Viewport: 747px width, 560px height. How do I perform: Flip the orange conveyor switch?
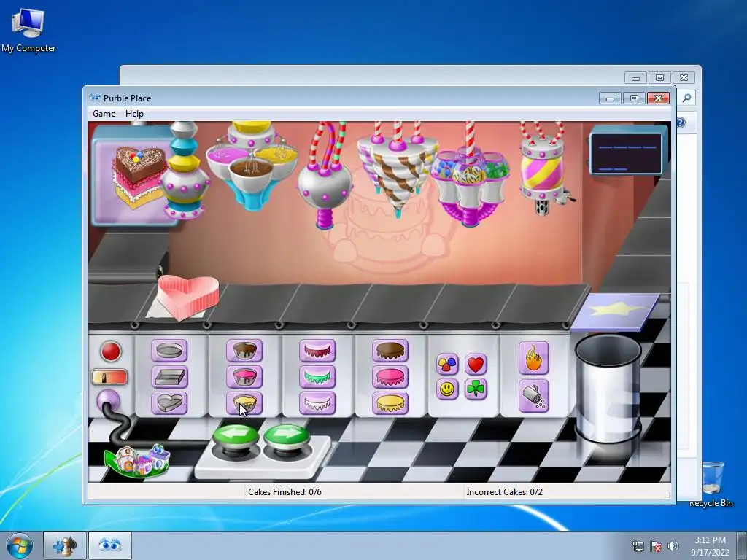109,377
